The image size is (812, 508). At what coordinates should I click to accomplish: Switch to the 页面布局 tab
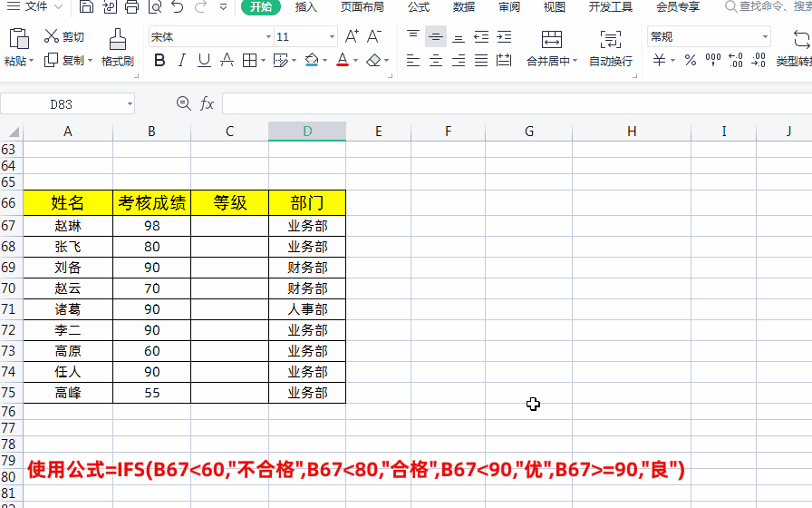(362, 6)
